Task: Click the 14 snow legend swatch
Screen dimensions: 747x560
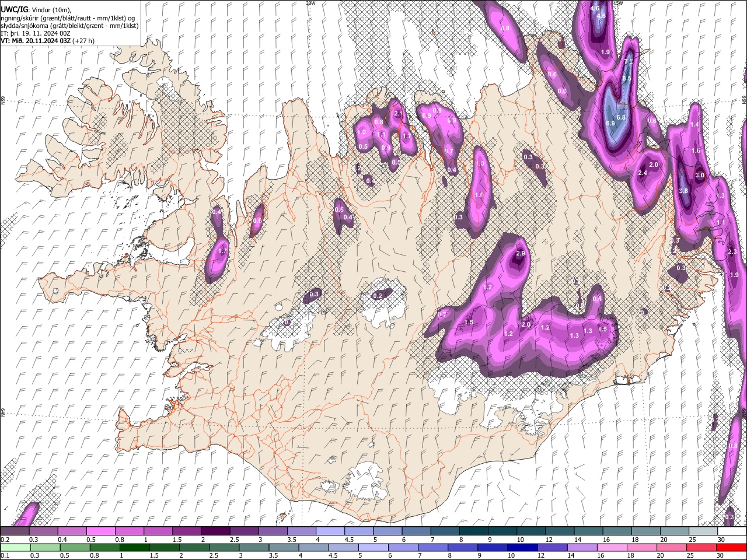Action: click(589, 531)
